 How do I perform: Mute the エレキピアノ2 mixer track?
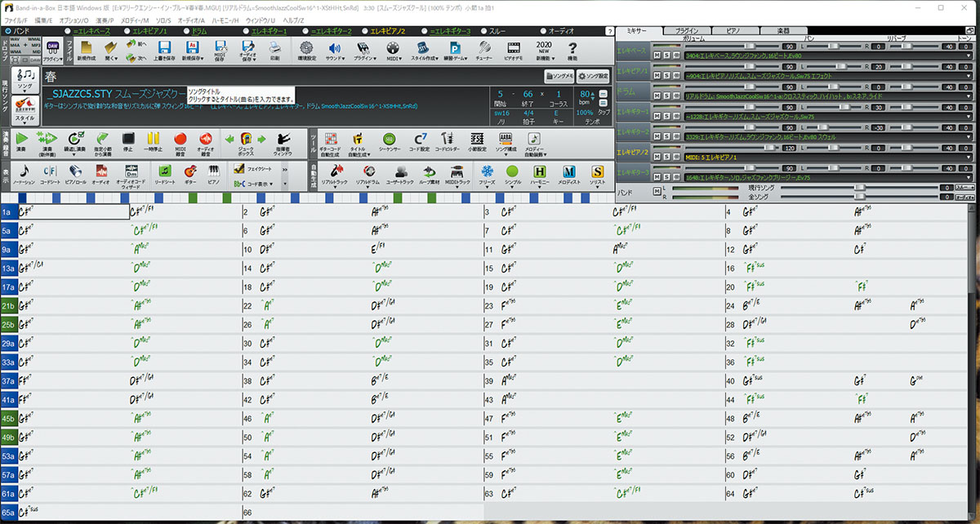click(659, 158)
